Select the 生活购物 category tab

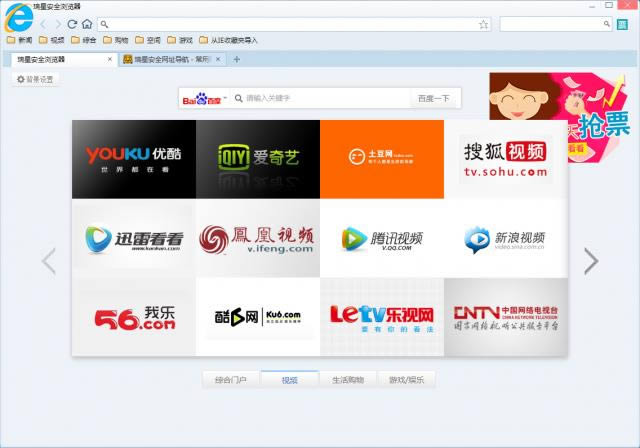[x=348, y=380]
